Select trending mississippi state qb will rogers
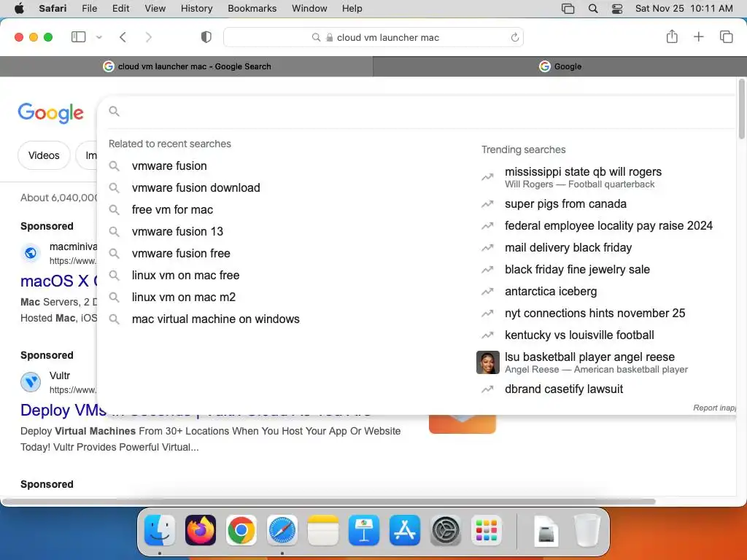 click(583, 177)
